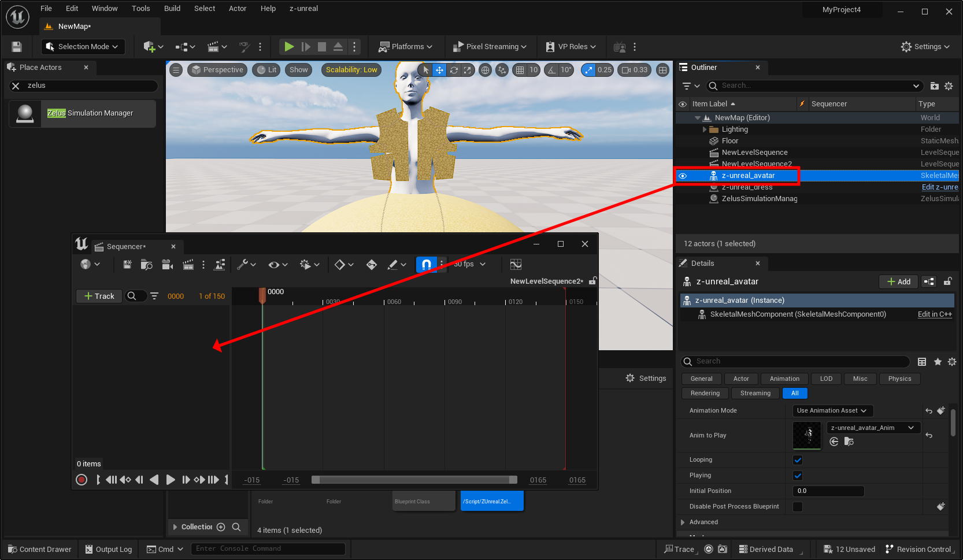This screenshot has height=560, width=963.
Task: Click the Sequencer playhead marker at frame 0000
Action: 262,295
